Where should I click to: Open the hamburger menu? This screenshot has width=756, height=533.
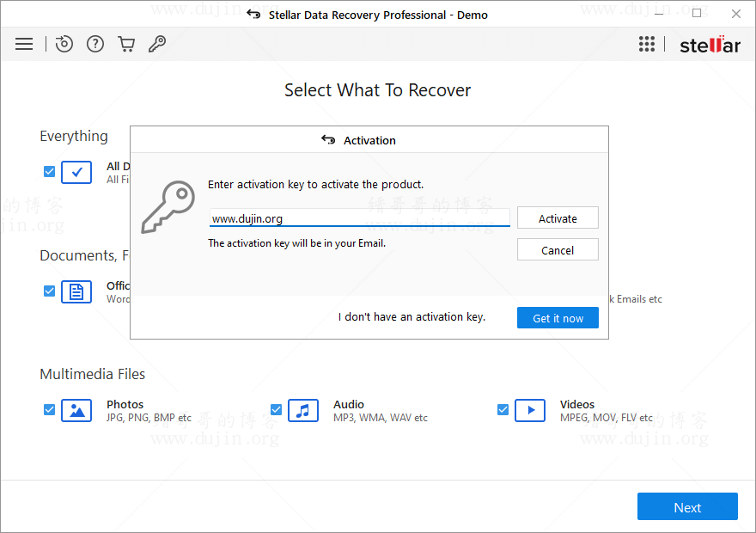click(24, 44)
